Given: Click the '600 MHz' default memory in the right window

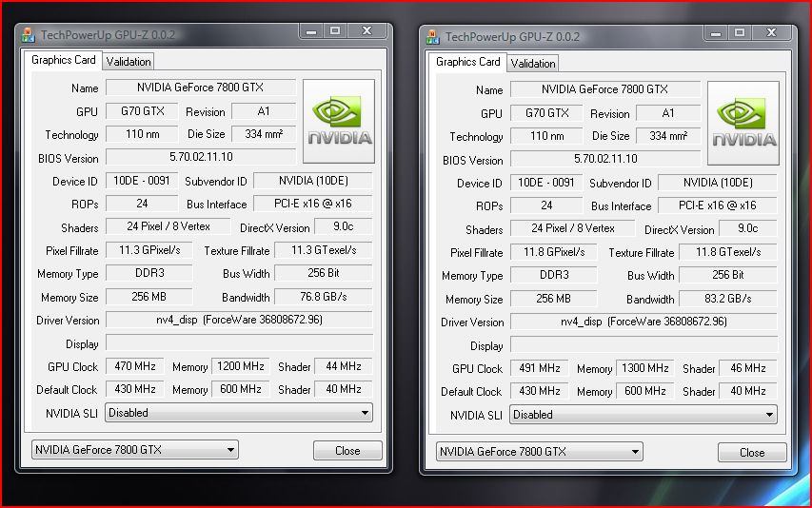Looking at the screenshot, I should click(644, 391).
